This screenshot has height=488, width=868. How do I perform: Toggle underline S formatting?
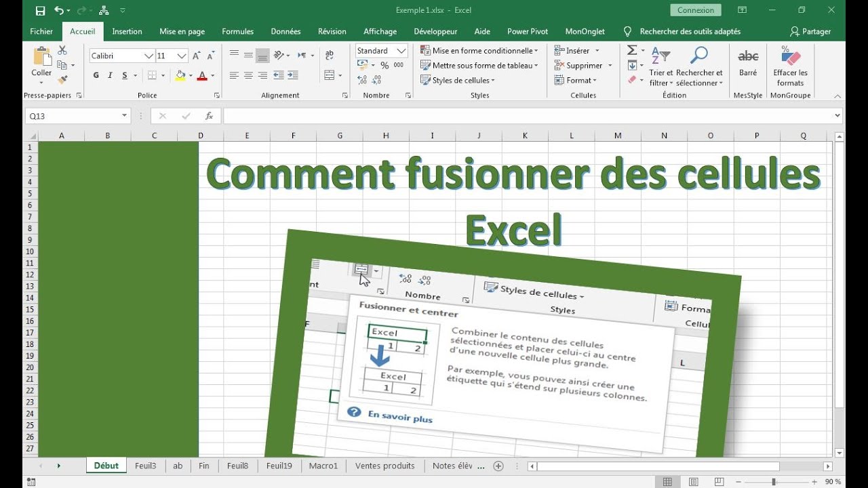125,75
